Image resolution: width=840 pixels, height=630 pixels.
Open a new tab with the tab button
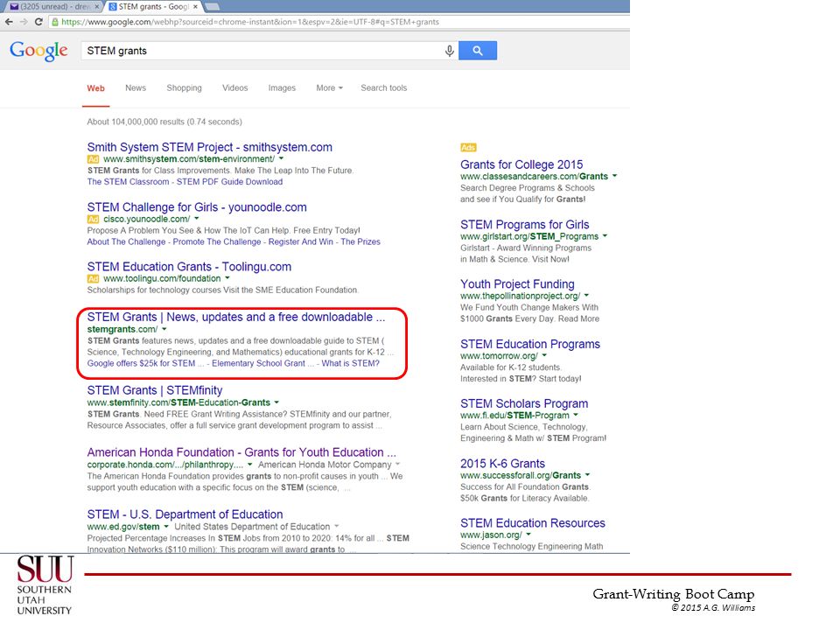tap(213, 6)
